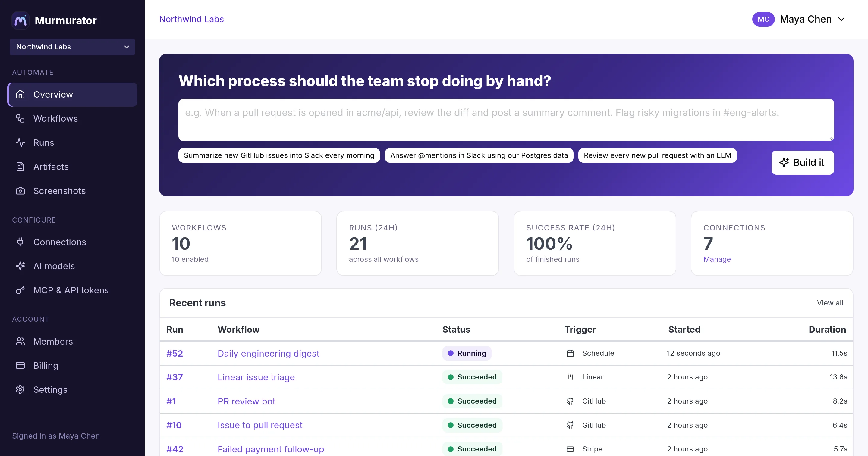Click View all recent runs
Image resolution: width=868 pixels, height=456 pixels.
pyautogui.click(x=830, y=303)
